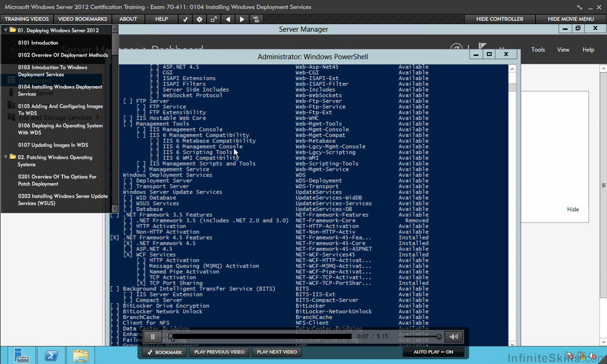The image size is (607, 364).
Task: Open the Help menu in Server Manager
Action: 589,50
